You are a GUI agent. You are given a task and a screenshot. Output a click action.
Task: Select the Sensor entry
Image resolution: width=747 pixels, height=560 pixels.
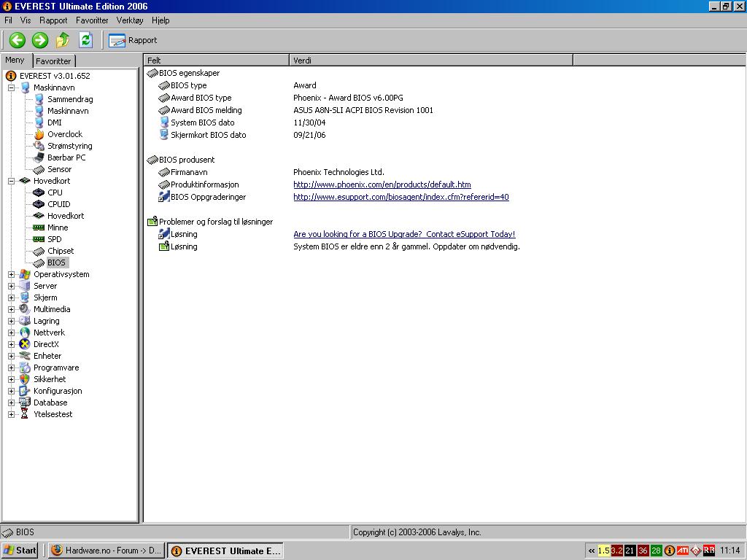[59, 169]
